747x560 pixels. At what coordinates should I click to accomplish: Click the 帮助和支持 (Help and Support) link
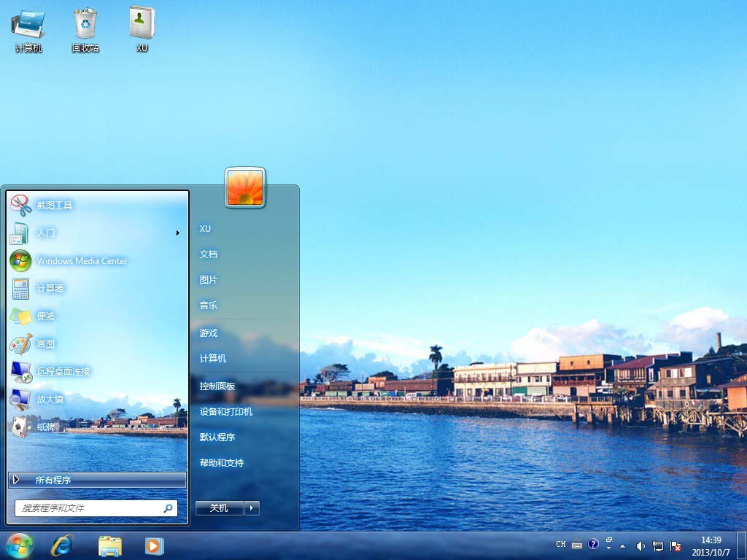click(222, 463)
